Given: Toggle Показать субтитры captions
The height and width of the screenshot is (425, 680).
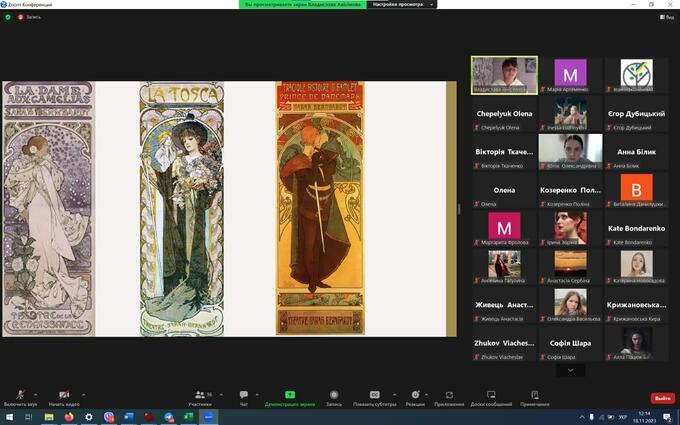Looking at the screenshot, I should 375,398.
